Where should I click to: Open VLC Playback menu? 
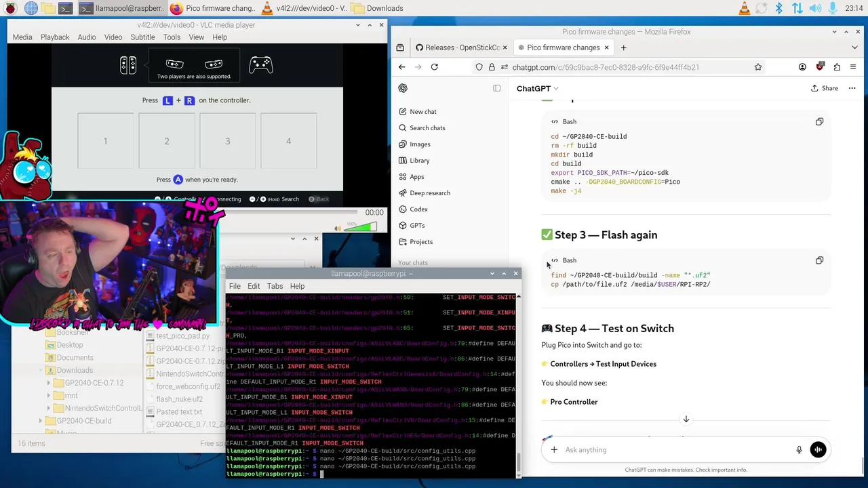(x=55, y=37)
